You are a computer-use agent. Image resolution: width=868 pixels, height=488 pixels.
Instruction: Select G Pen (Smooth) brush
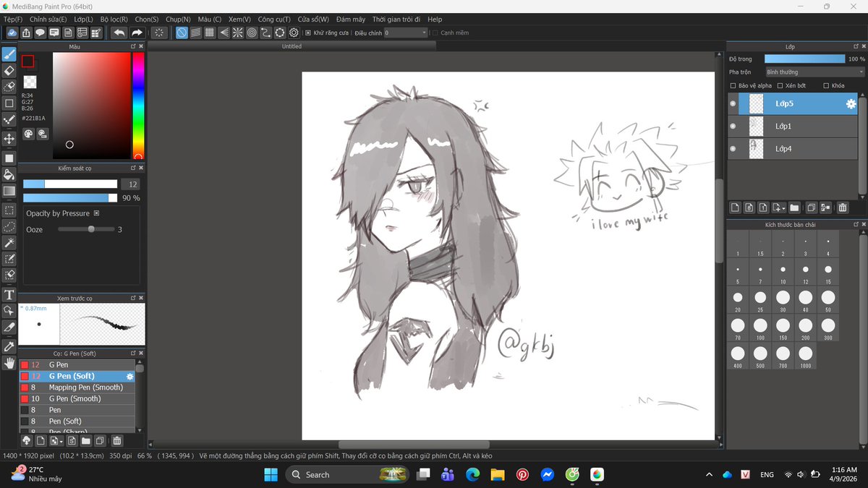[77, 399]
